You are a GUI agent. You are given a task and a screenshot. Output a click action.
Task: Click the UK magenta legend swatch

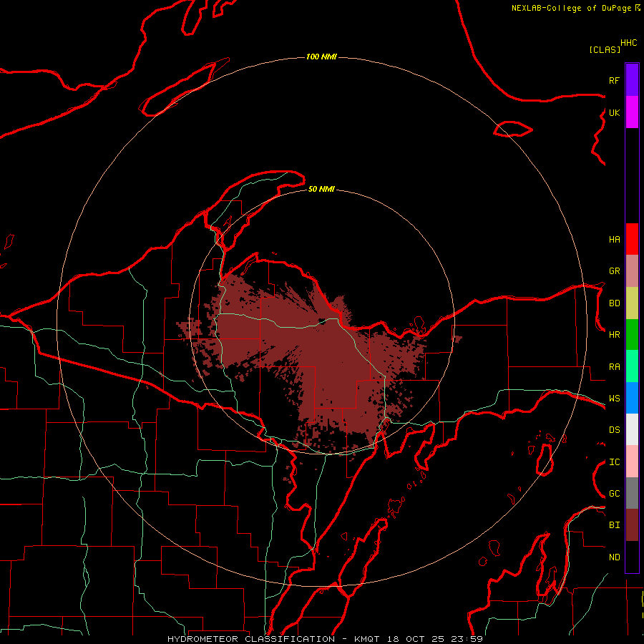tap(632, 112)
